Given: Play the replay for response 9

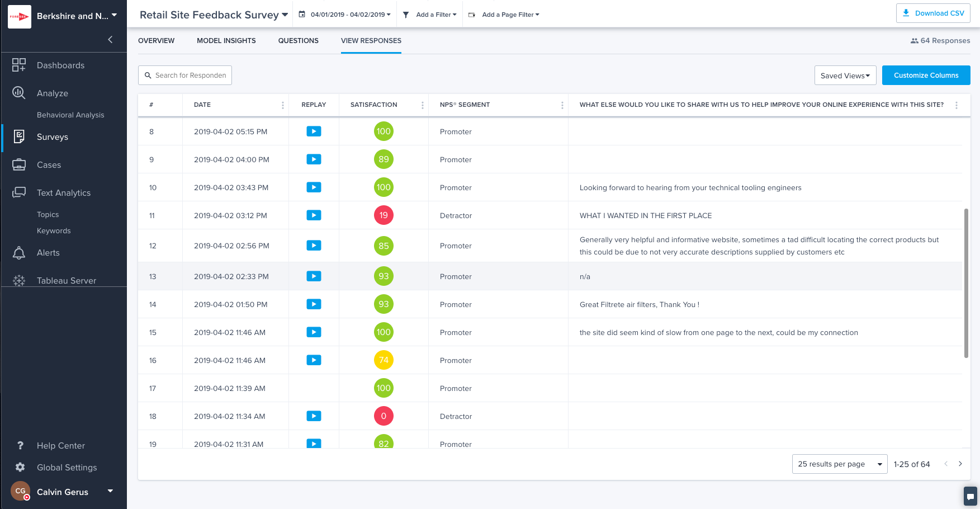Looking at the screenshot, I should coord(314,159).
